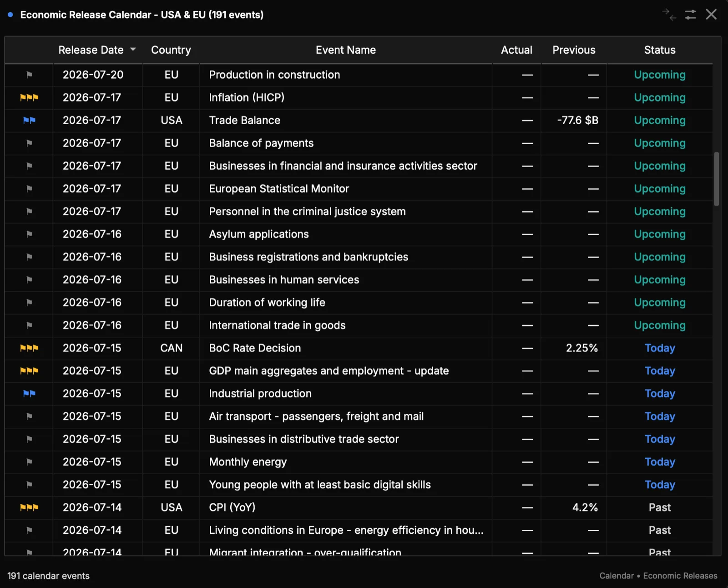Viewport: 728px width, 588px height.
Task: Select GDP main aggregates and employment update
Action: click(329, 371)
